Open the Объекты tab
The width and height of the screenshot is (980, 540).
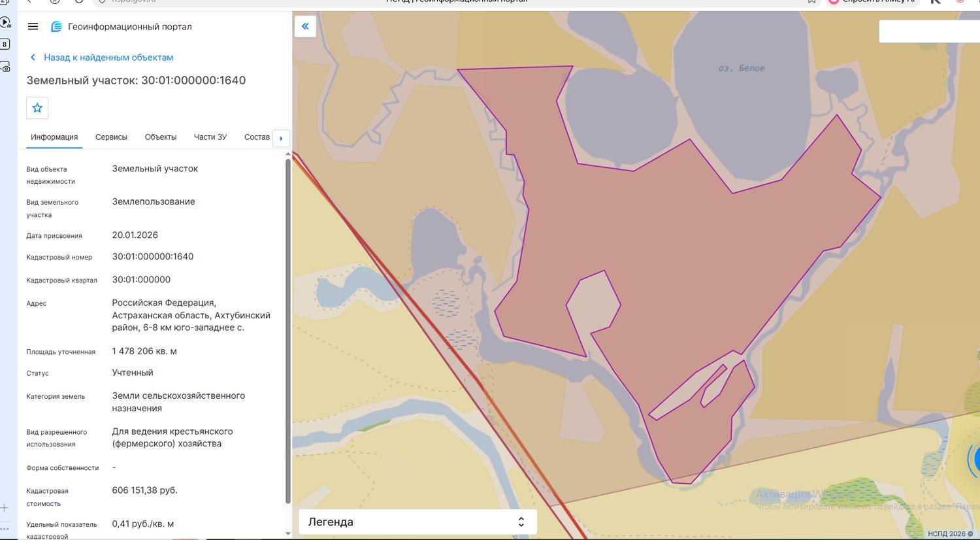click(161, 137)
